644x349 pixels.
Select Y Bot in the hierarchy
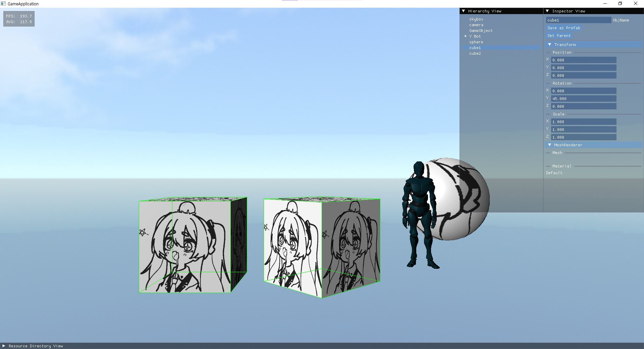475,36
